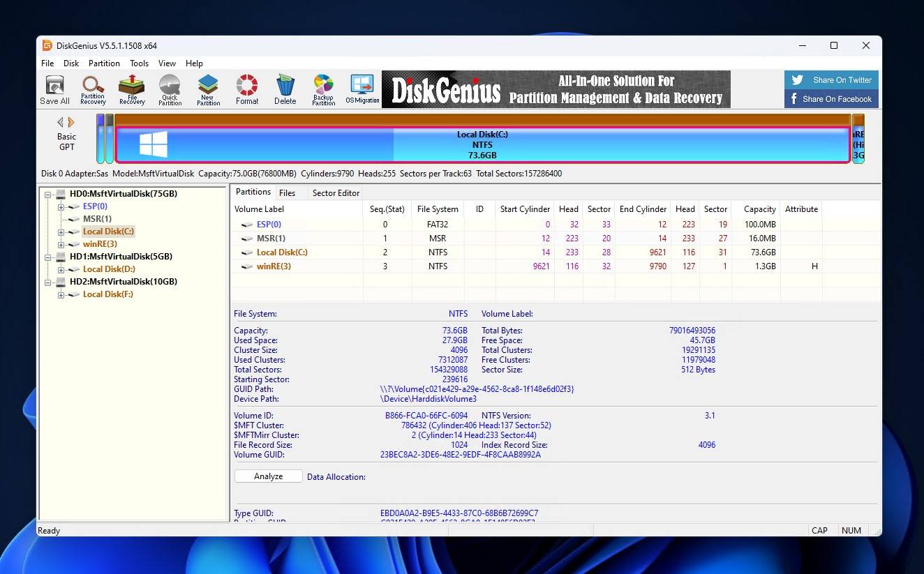Open the File menu
924x574 pixels.
(x=47, y=63)
